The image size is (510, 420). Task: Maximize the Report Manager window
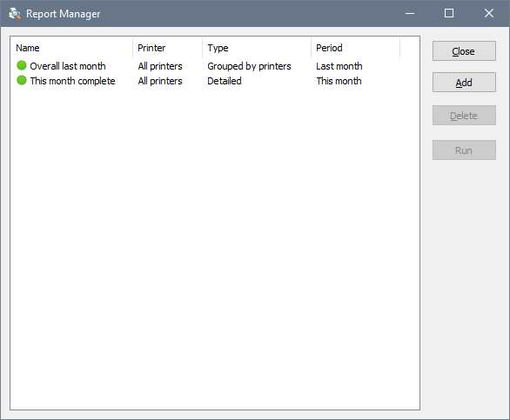click(x=449, y=13)
